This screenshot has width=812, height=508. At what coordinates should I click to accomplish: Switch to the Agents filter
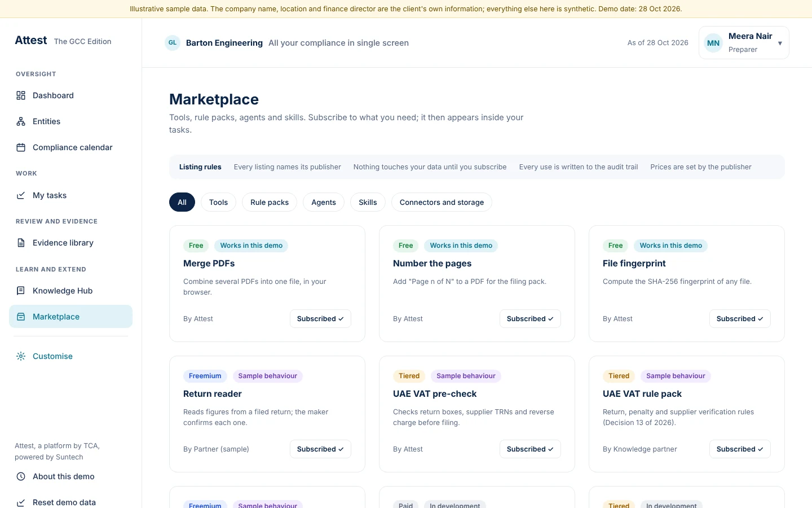coord(324,202)
